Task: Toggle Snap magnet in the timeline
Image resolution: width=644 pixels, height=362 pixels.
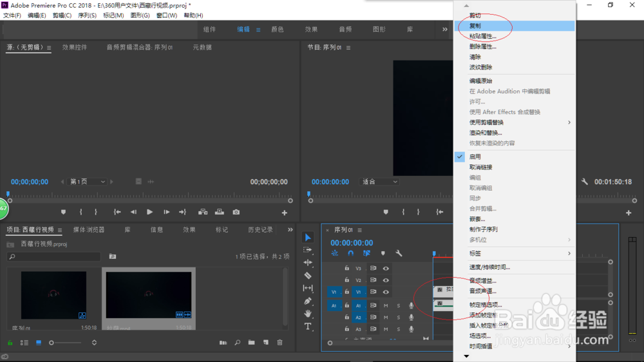Action: (350, 254)
